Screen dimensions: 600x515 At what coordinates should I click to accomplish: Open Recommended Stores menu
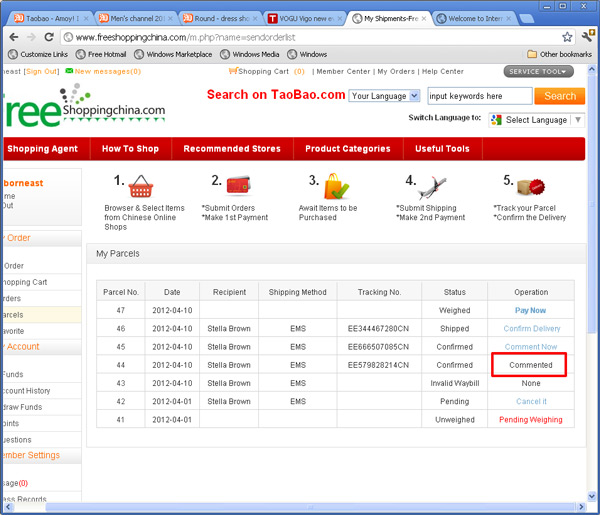[x=232, y=149]
